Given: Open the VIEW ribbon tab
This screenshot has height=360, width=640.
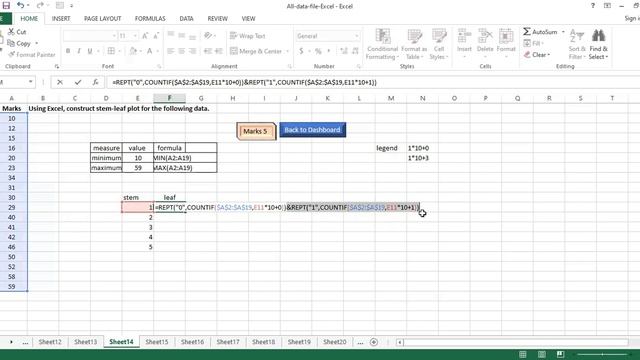Looking at the screenshot, I should coord(248,18).
